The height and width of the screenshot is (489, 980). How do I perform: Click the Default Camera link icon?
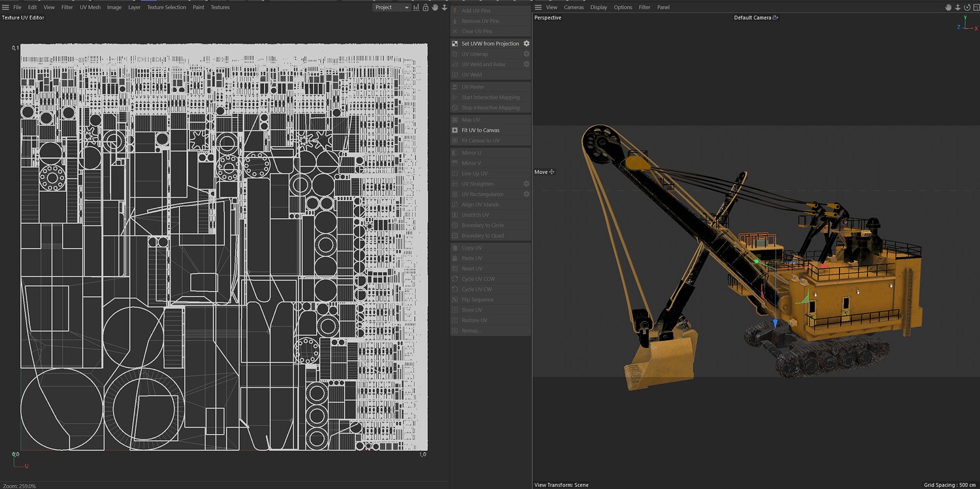tap(776, 18)
